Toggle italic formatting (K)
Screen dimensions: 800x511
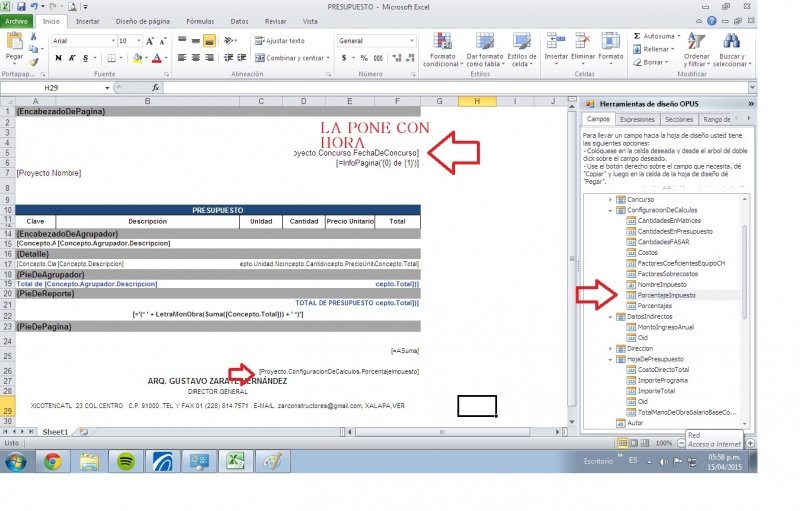[72, 58]
